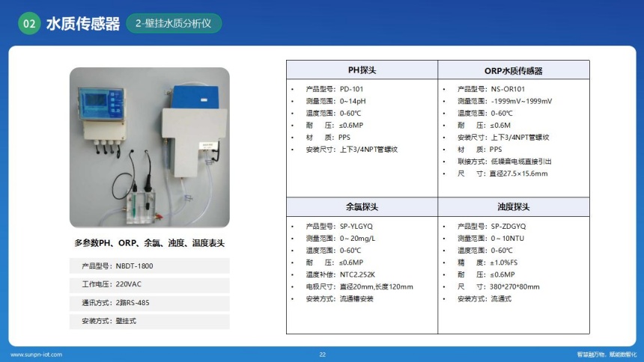This screenshot has height=362, width=644.
Task: Click 产品型号：SP-YLGYQ line
Action: click(339, 226)
